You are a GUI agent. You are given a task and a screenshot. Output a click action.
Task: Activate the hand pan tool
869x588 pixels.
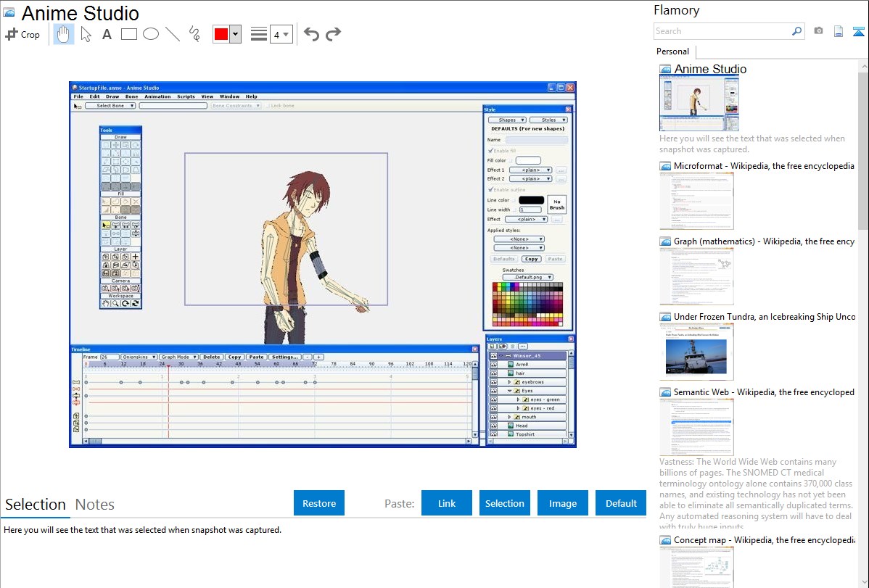(63, 34)
